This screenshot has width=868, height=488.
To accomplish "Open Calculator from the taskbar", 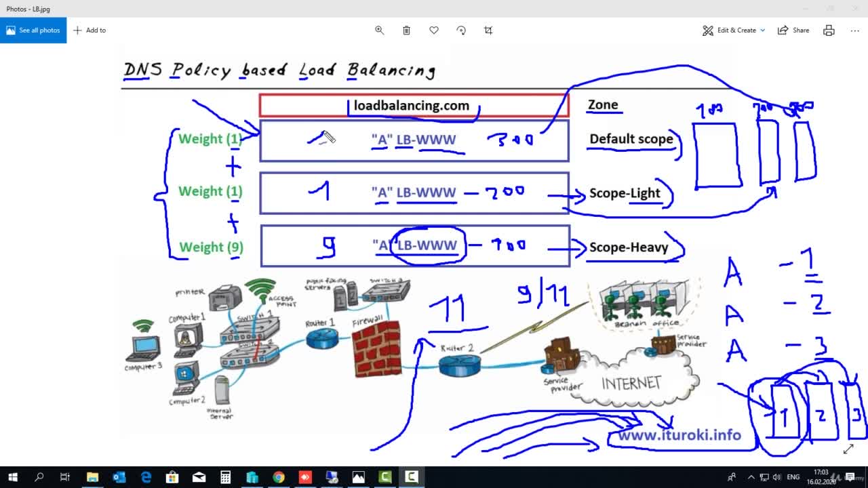I will pyautogui.click(x=226, y=477).
